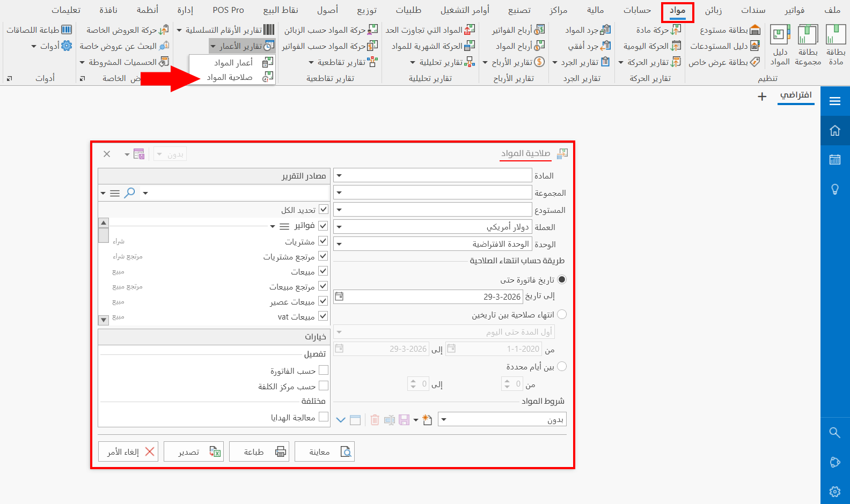
Task: Open دليل المستودعات warehouses guide
Action: click(x=724, y=46)
